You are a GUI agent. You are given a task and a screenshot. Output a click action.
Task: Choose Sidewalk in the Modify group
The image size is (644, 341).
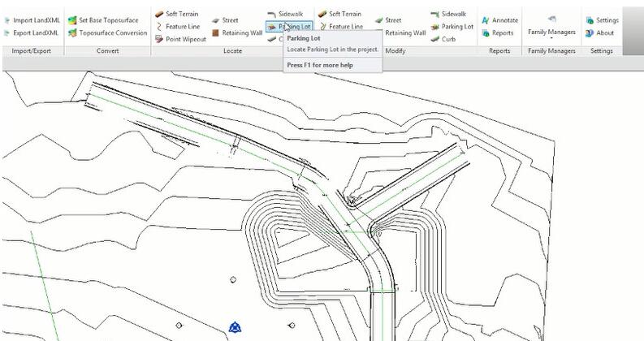(x=447, y=15)
